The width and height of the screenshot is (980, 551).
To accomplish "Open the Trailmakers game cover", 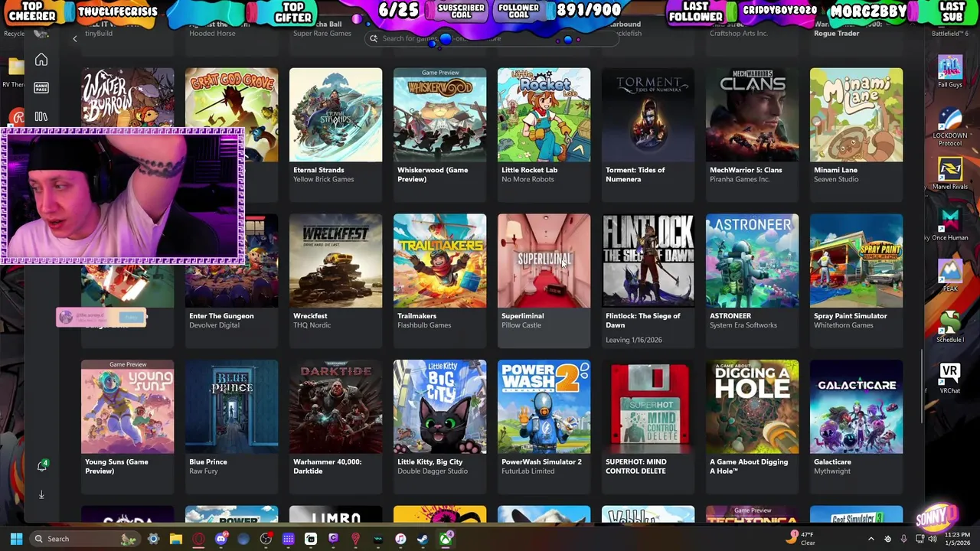I will click(439, 261).
